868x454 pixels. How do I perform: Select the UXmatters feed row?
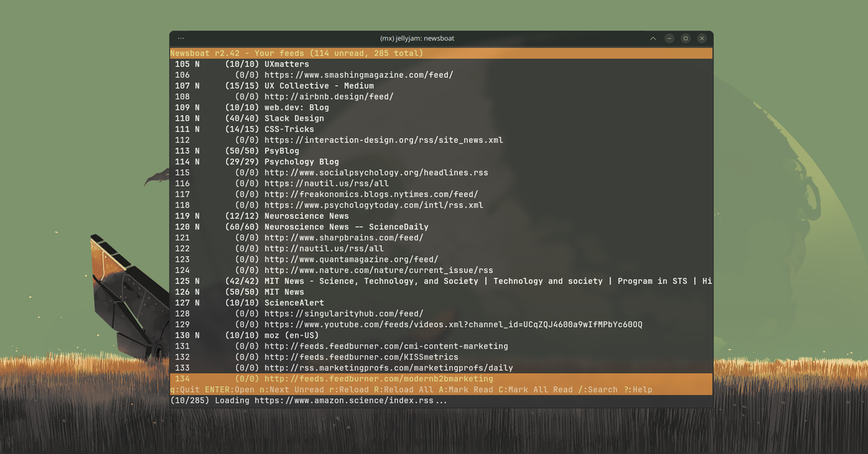point(286,64)
